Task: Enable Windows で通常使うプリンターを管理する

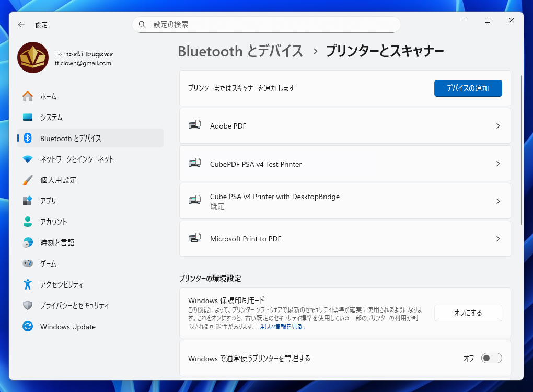Action: 490,358
